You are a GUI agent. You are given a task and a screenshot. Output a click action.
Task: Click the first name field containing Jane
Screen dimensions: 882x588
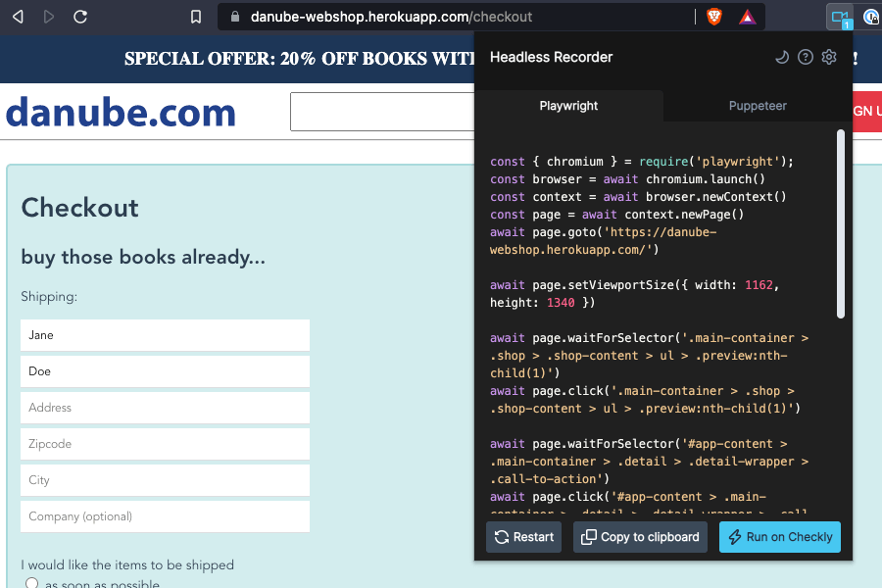point(165,335)
